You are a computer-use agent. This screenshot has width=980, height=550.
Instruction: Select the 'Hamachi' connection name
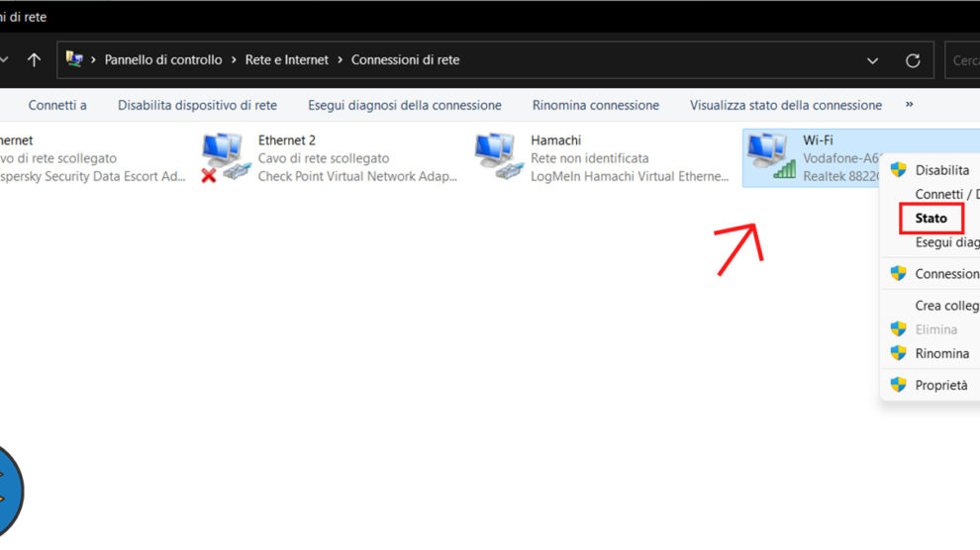[x=555, y=140]
